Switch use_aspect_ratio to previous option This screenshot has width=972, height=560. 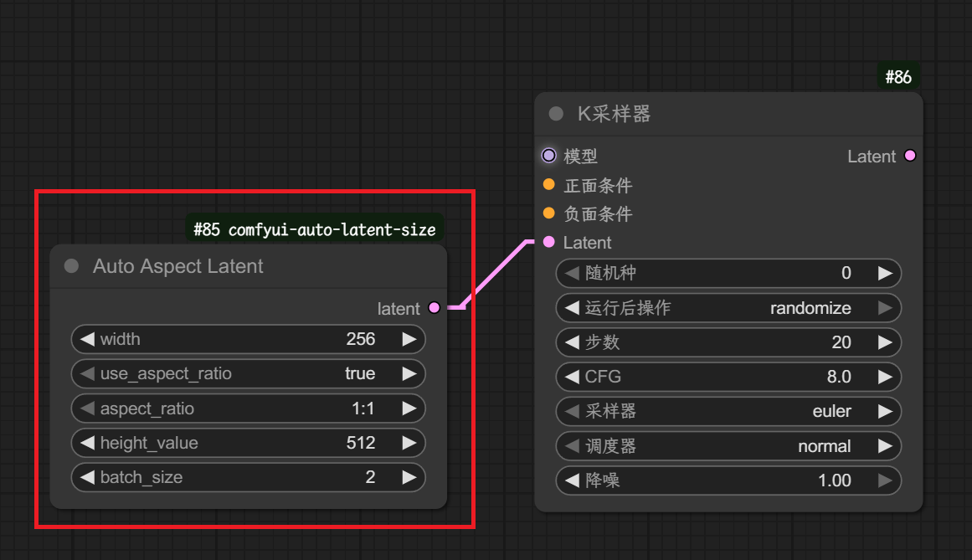tap(87, 373)
